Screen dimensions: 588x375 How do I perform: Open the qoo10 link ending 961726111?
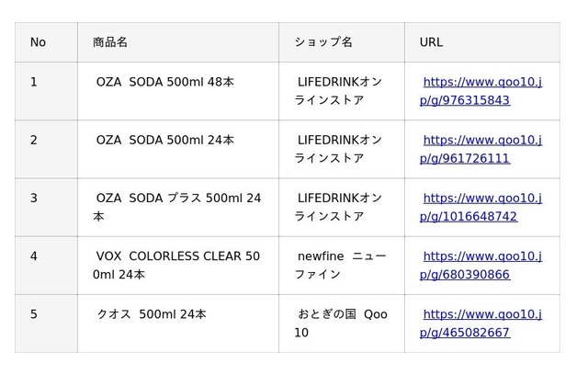tap(481, 149)
